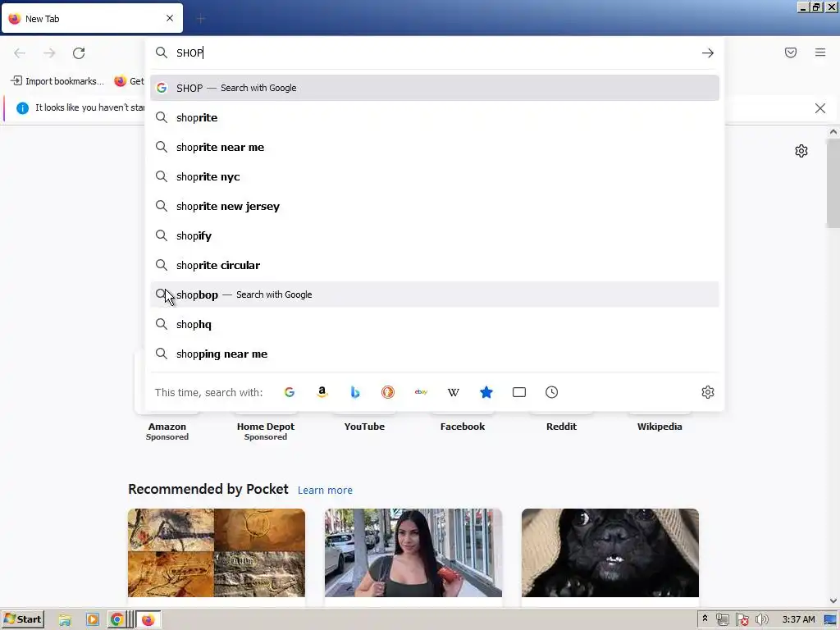Screen dimensions: 840x630
Task: Search this time with Bing
Action: click(354, 392)
